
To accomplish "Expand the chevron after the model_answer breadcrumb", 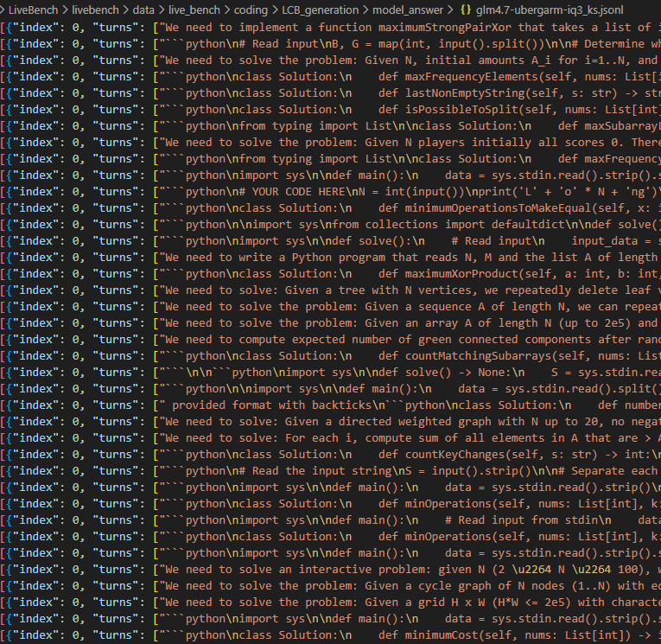I will click(451, 10).
